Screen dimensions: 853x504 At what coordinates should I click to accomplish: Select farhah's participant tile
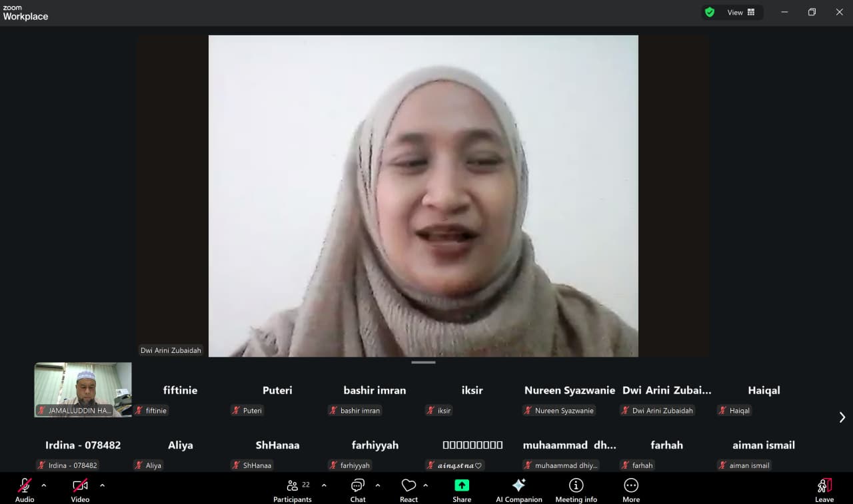667,445
